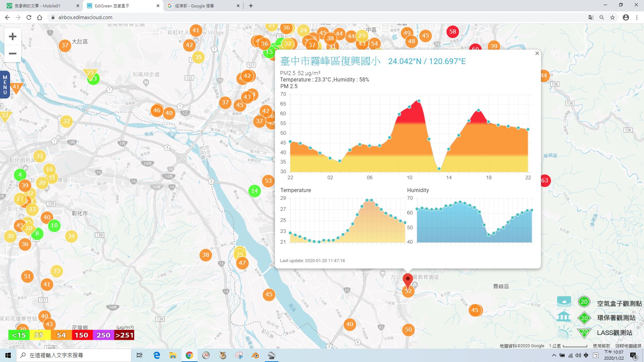Zoom out the map with minus button
The width and height of the screenshot is (644, 362).
(12, 54)
